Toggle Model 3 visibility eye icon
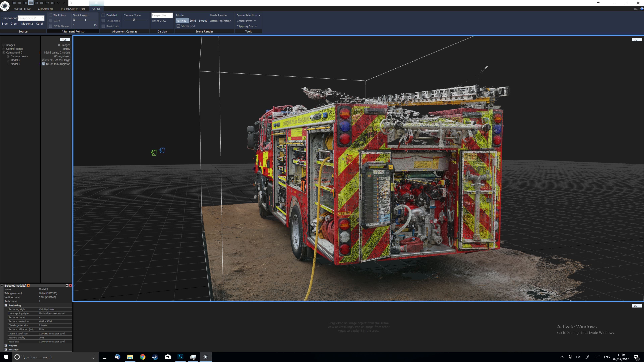This screenshot has height=362, width=644. (x=43, y=64)
